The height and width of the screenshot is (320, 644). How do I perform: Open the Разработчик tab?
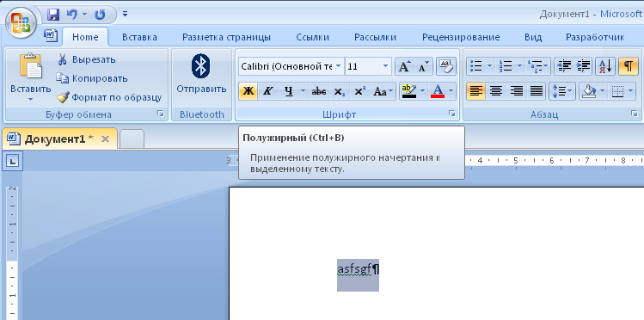595,37
